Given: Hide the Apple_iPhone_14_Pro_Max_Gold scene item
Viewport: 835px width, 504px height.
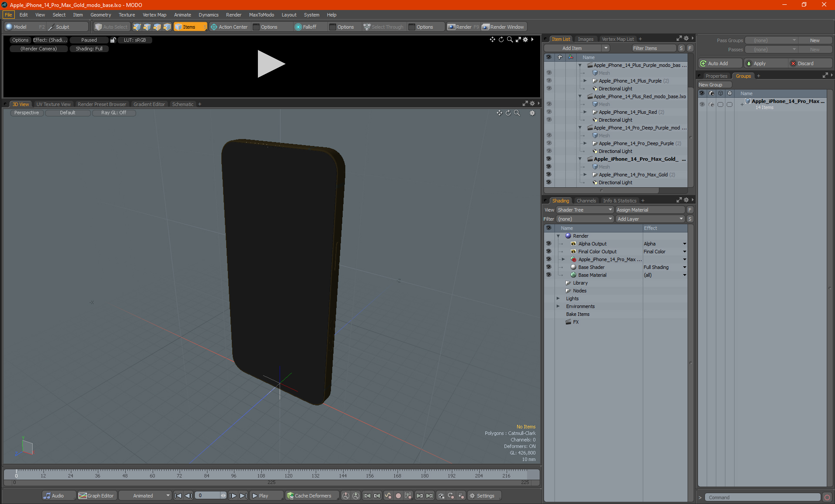Looking at the screenshot, I should pyautogui.click(x=548, y=159).
